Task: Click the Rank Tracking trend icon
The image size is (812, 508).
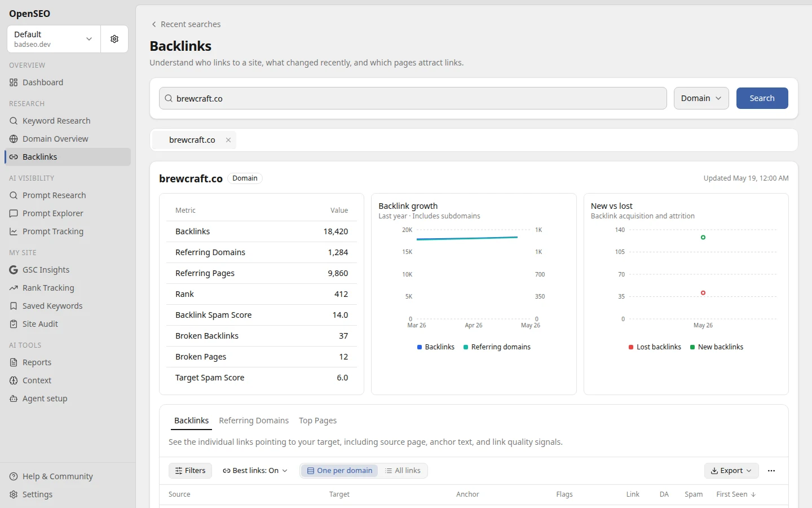Action: 14,288
